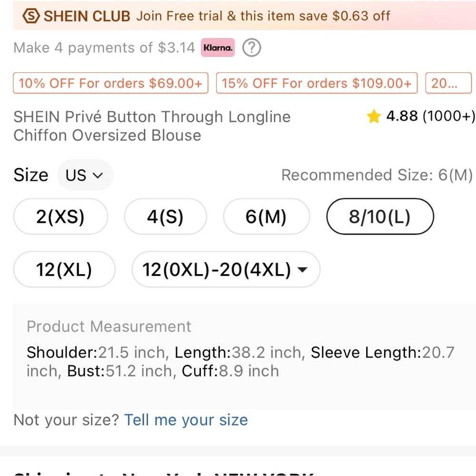Image resolution: width=476 pixels, height=476 pixels.
Task: Tap the truncated 20% coupon tag
Action: (447, 83)
